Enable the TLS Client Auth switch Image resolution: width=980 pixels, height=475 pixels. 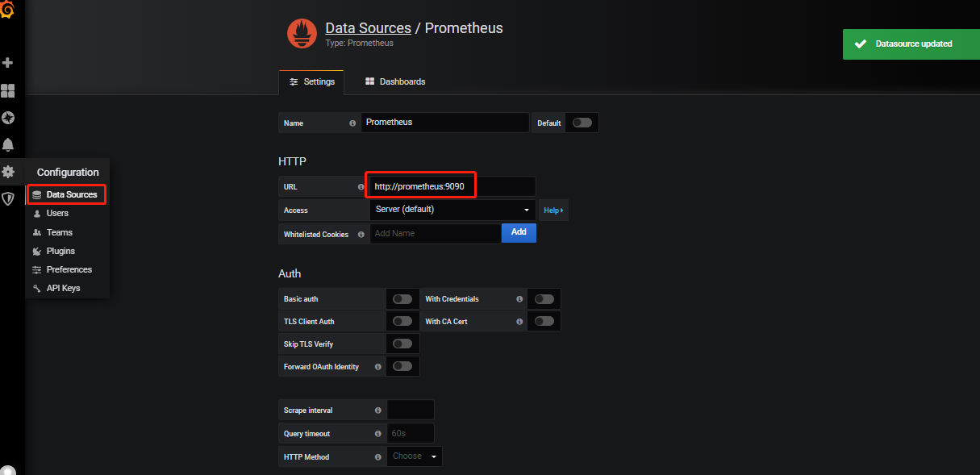pos(402,321)
